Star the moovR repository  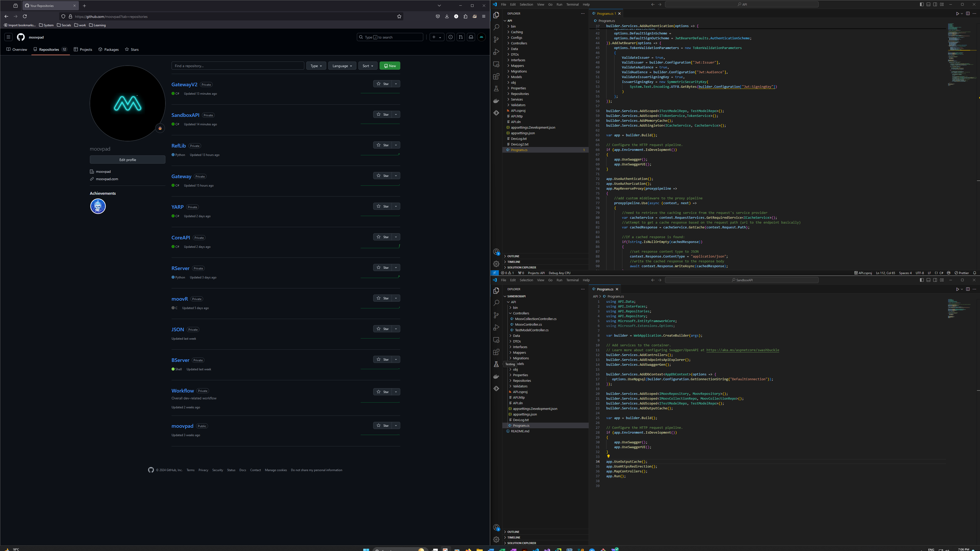[x=382, y=298]
